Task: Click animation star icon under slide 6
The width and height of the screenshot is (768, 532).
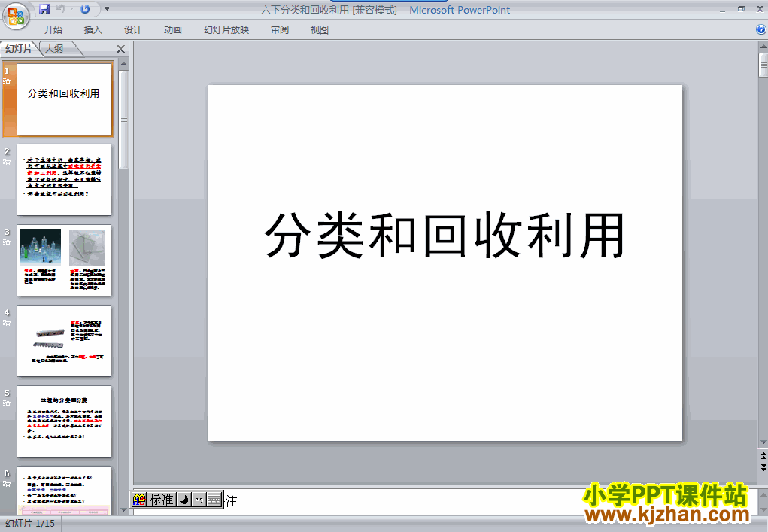Action: (x=7, y=484)
